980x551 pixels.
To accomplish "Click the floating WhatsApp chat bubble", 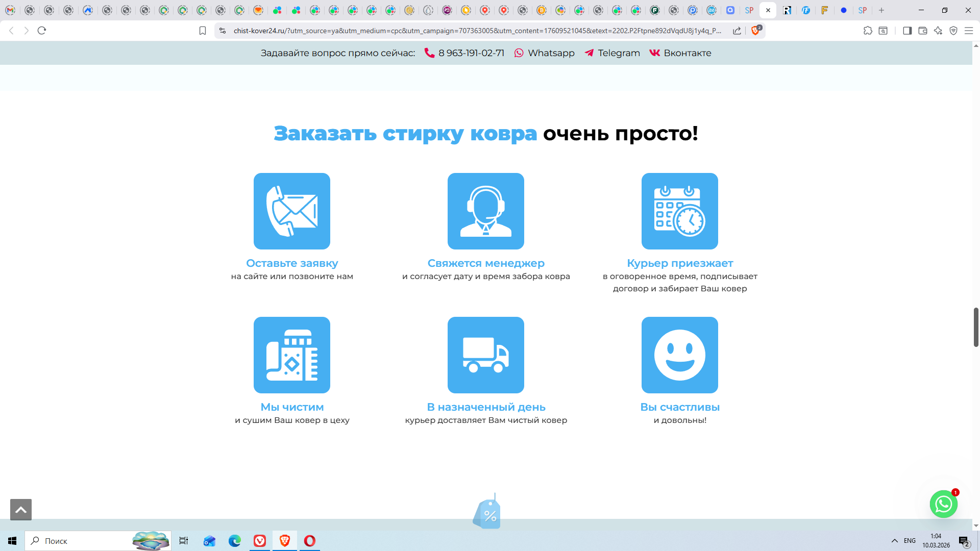I will tap(943, 504).
